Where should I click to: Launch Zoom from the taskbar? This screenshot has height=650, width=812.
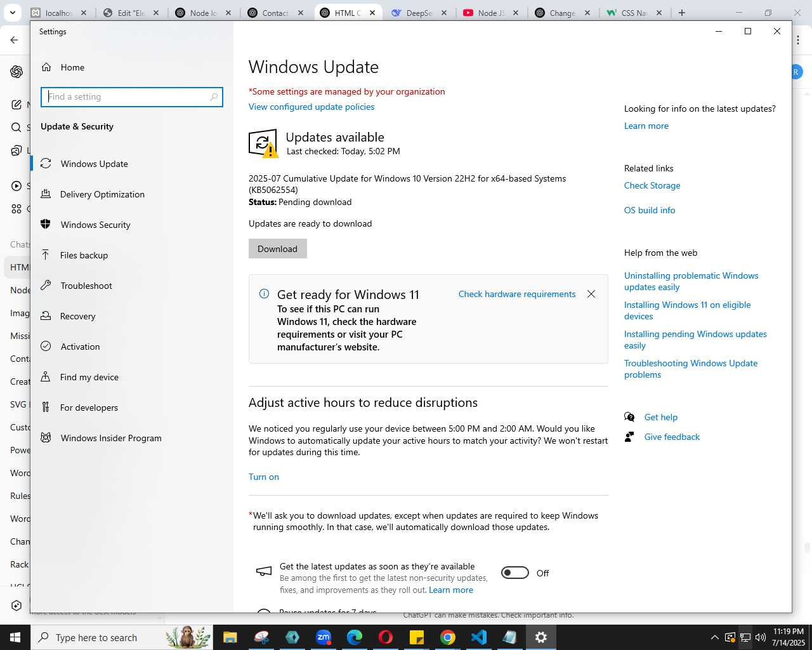pyautogui.click(x=324, y=637)
